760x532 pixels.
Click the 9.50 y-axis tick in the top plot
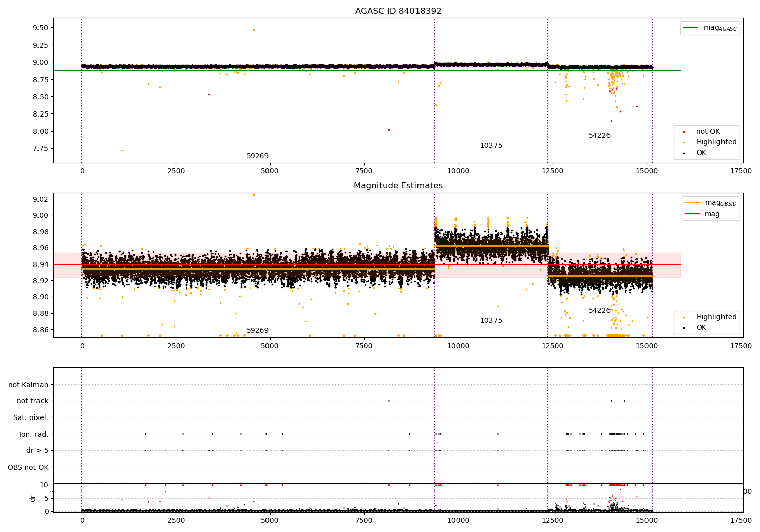(41, 28)
